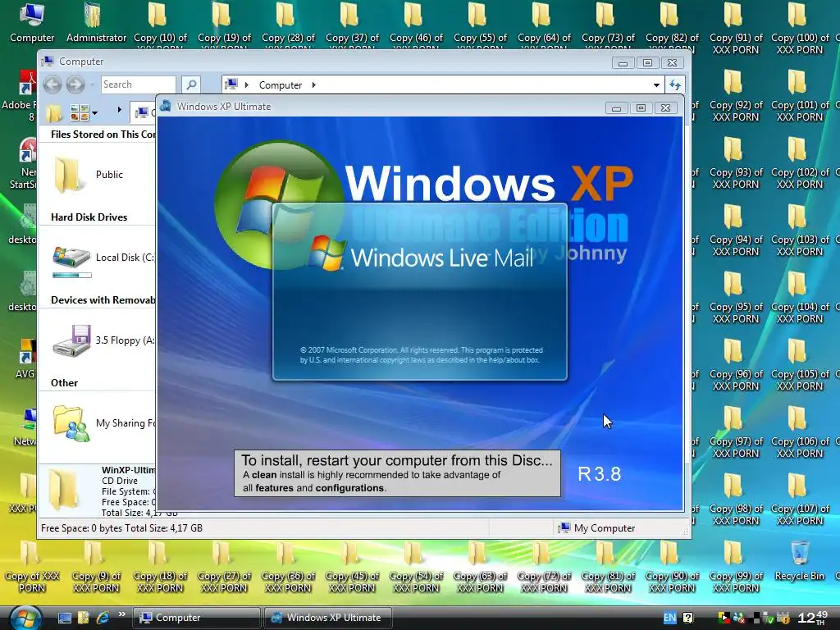This screenshot has height=630, width=840.
Task: Click the Files Stored on This Computer header
Action: coord(103,135)
